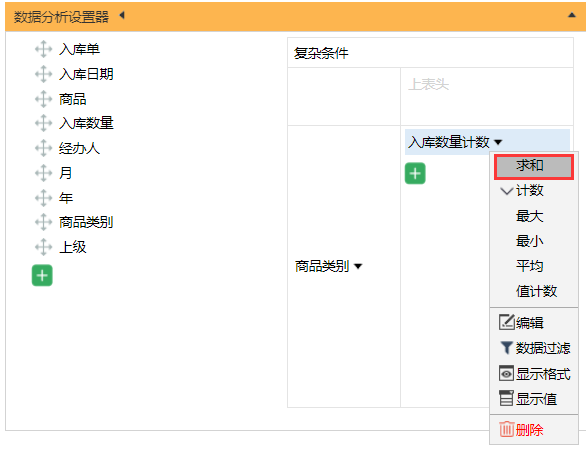Viewport: 587px width, 452px height.
Task: Click the 复杂条件 condition area
Action: tap(430, 53)
